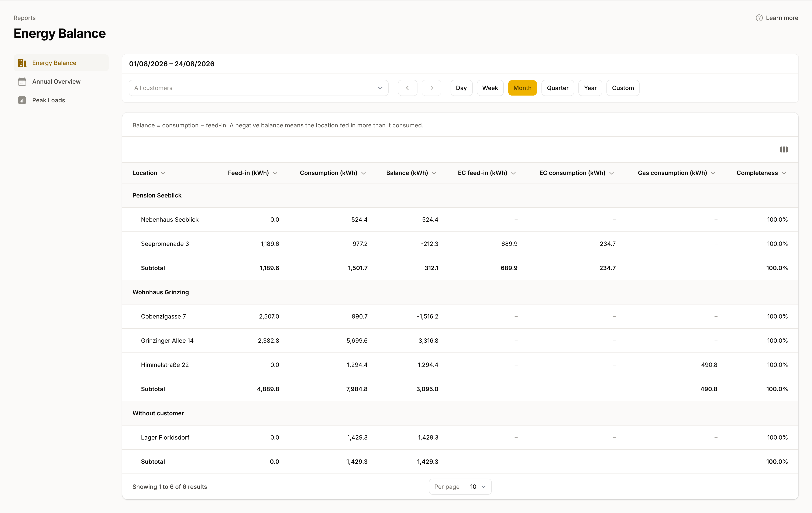Click the Grinzinger Allee 14 location
Image resolution: width=812 pixels, height=513 pixels.
tap(167, 341)
